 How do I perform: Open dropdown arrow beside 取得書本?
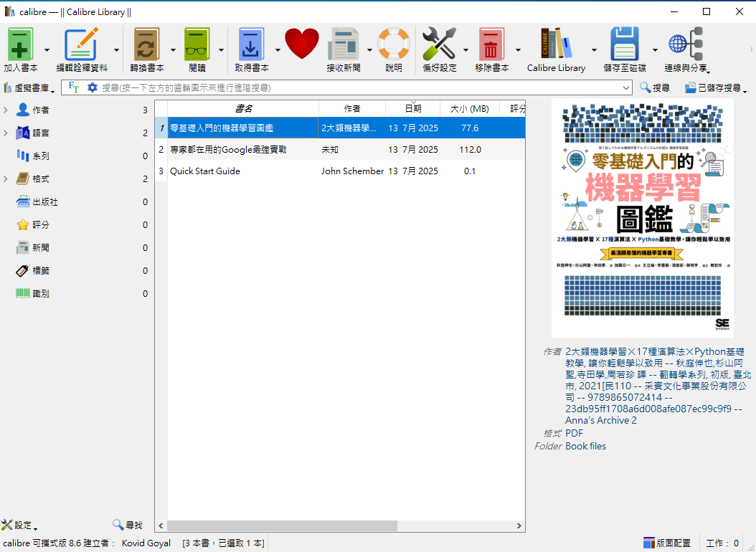click(278, 49)
